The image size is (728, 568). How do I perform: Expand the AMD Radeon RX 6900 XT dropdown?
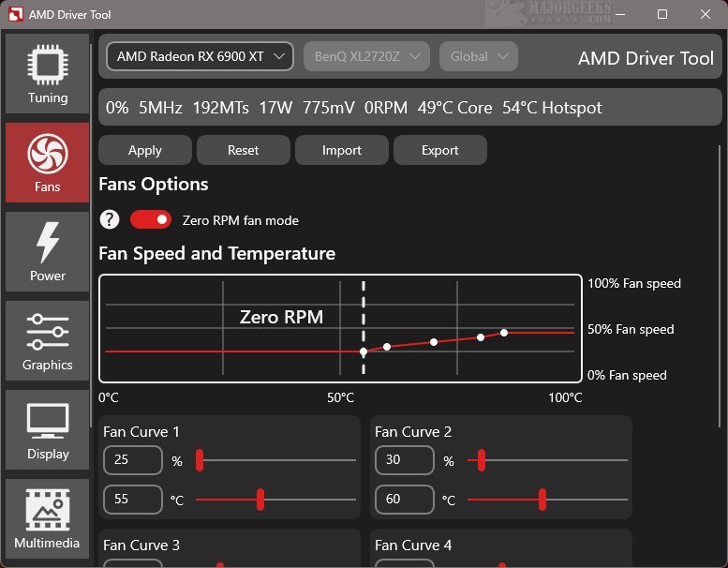point(200,56)
